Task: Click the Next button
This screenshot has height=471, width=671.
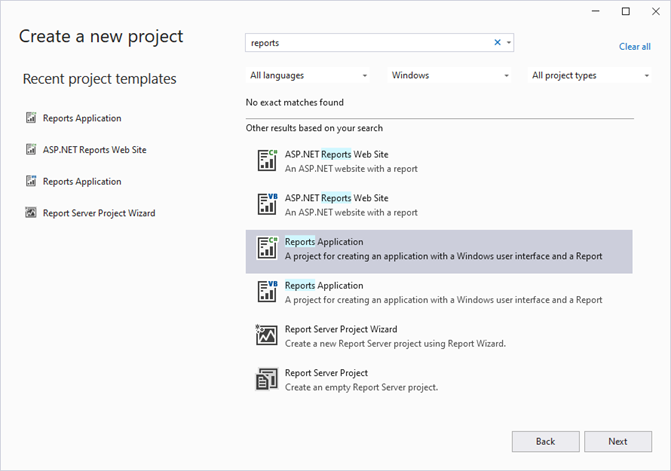Action: point(618,441)
